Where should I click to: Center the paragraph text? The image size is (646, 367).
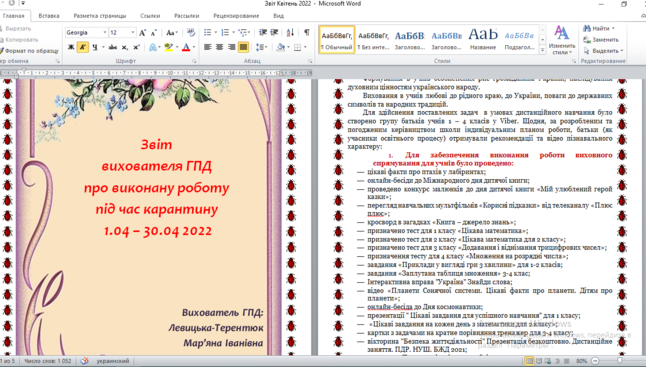point(220,47)
